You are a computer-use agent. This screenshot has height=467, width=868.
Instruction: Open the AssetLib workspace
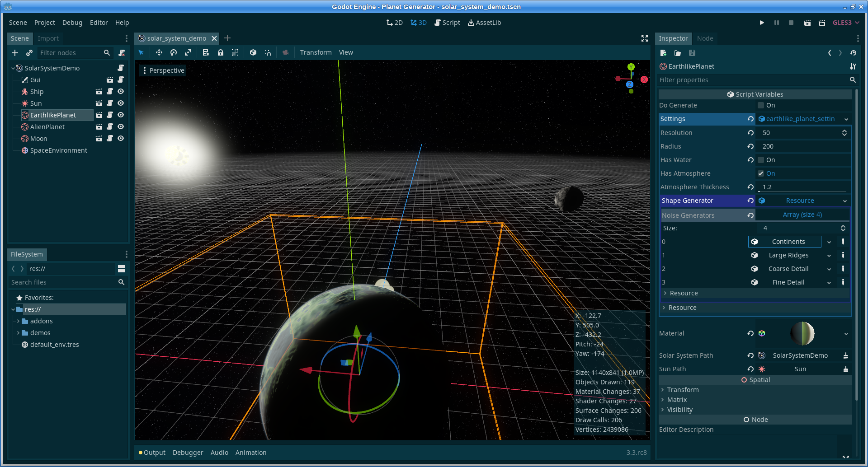pyautogui.click(x=484, y=23)
